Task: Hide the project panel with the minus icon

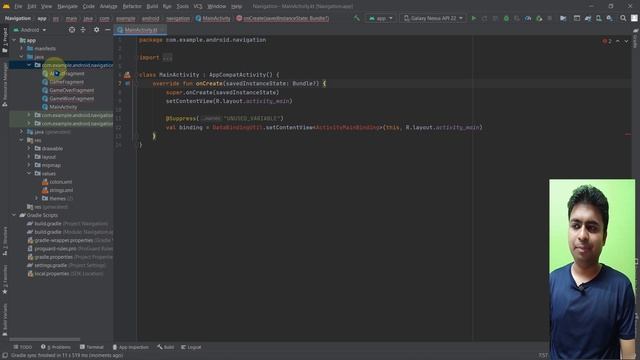Action: click(107, 30)
